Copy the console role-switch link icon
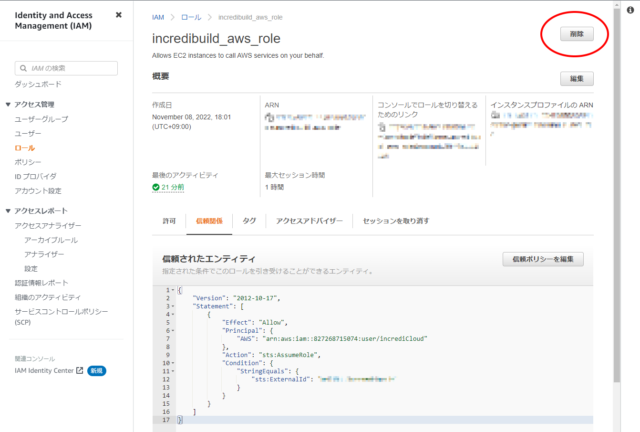 click(x=382, y=127)
